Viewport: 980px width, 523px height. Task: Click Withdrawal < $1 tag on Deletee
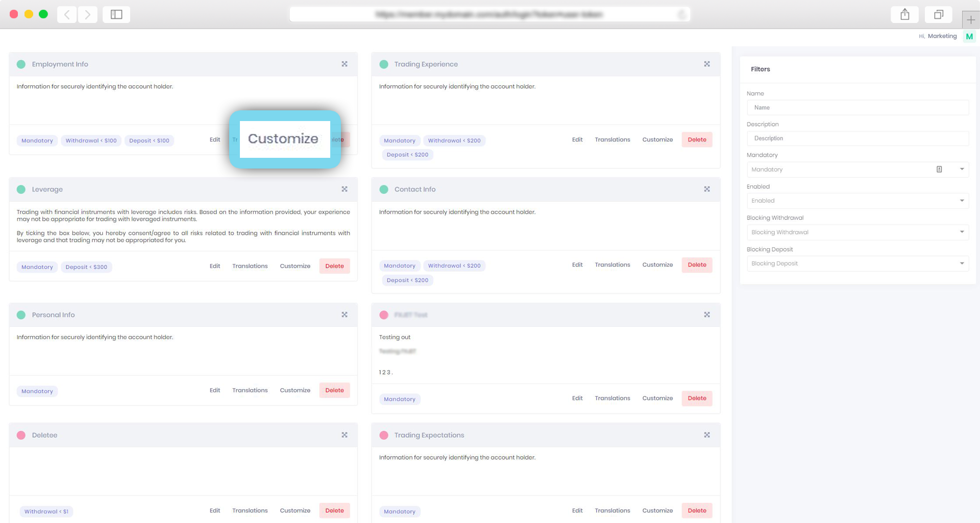pyautogui.click(x=46, y=512)
